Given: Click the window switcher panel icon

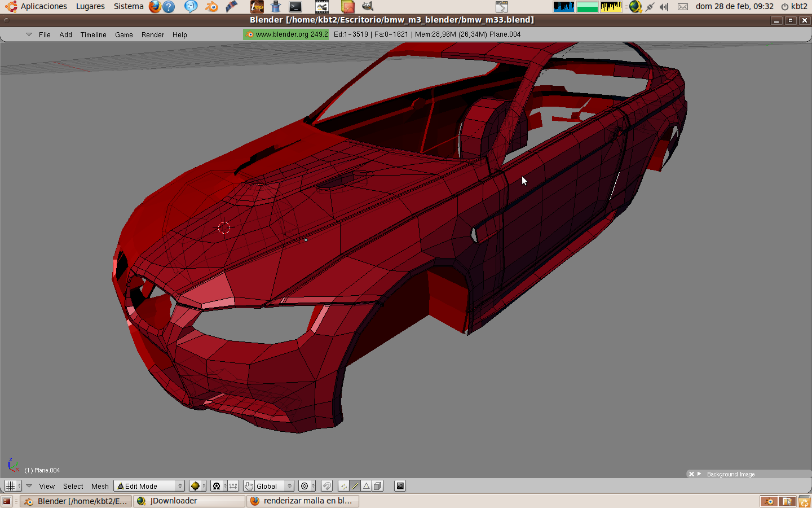Looking at the screenshot, I should (x=502, y=7).
